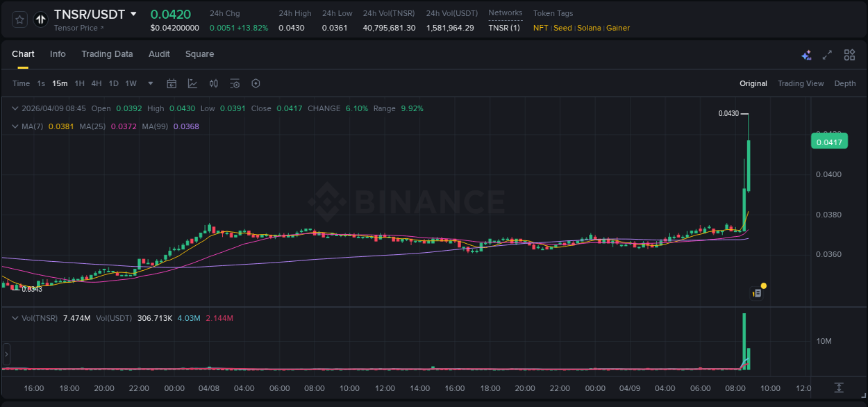
Task: Open the indicator settings list icon
Action: (235, 83)
